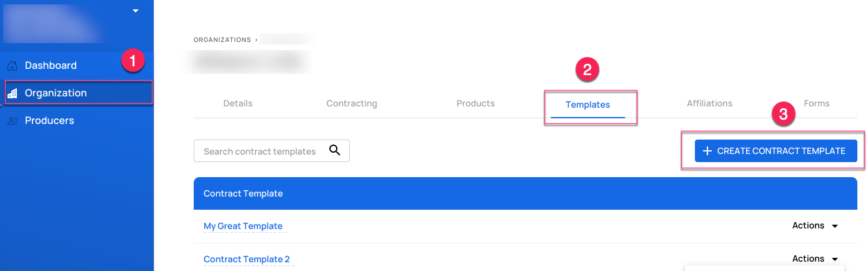Open the My Great Template link

pyautogui.click(x=243, y=226)
